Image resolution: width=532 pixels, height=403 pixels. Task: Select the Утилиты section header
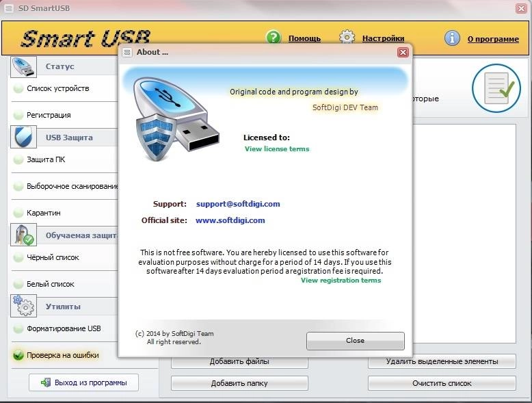click(63, 307)
